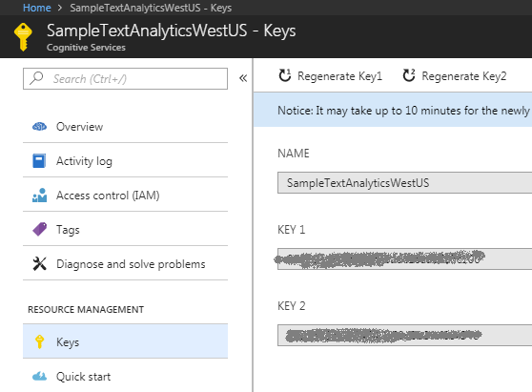Collapse the sidebar with double chevron
The width and height of the screenshot is (532, 392).
click(243, 78)
